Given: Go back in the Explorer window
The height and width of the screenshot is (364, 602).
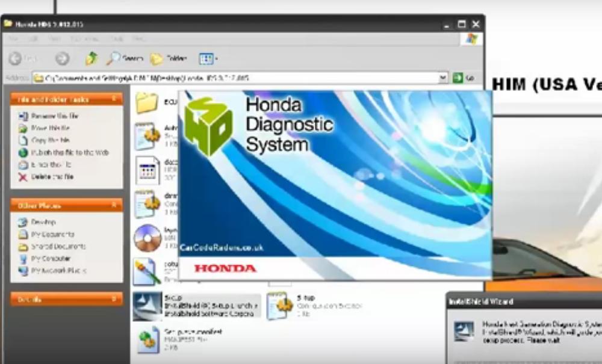Looking at the screenshot, I should click(23, 58).
